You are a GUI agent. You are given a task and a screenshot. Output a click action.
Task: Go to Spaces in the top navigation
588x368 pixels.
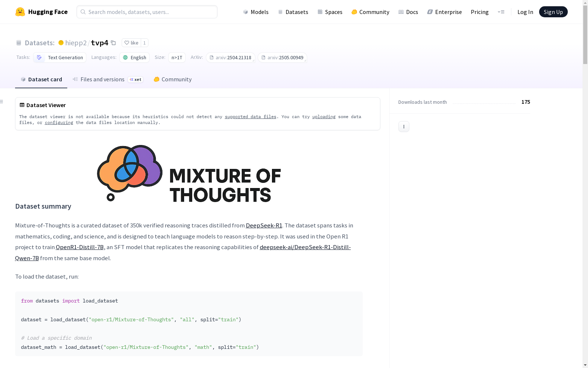tap(330, 12)
